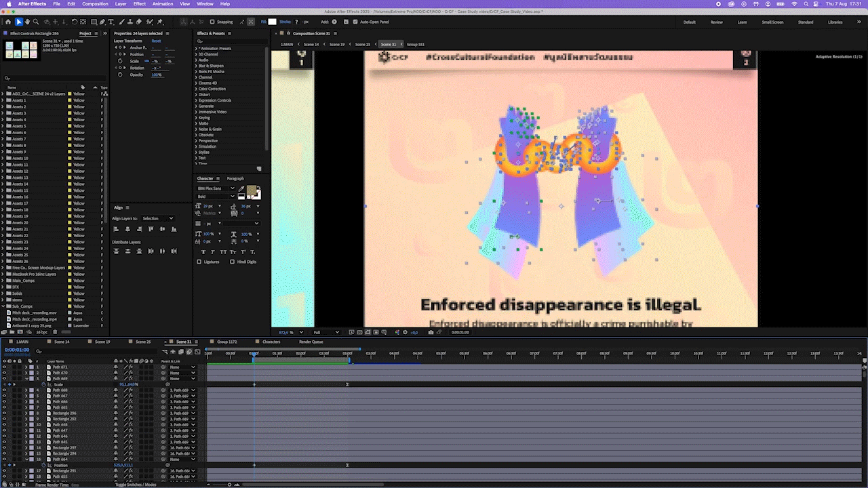The height and width of the screenshot is (488, 868).
Task: Expand Animation Presets category
Action: coord(197,49)
